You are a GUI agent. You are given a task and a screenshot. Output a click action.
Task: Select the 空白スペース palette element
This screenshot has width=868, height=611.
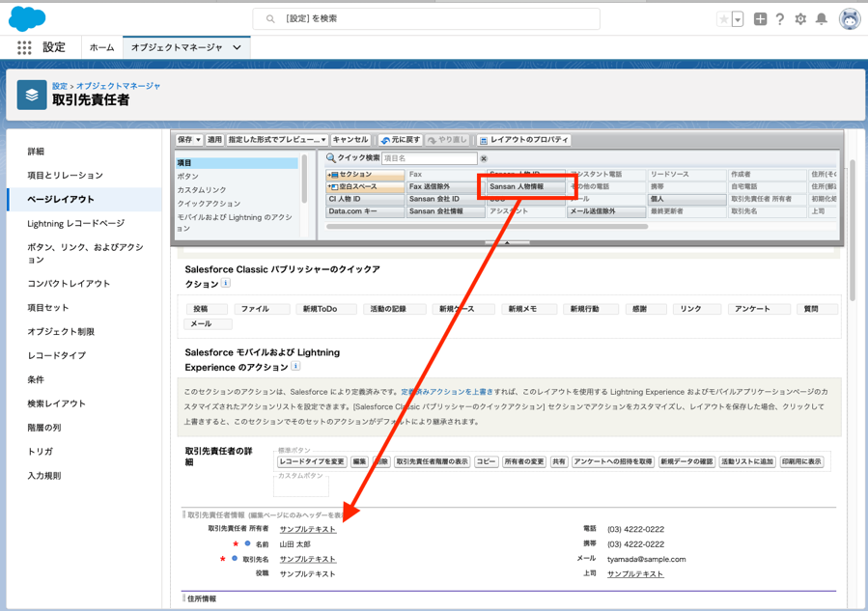365,186
